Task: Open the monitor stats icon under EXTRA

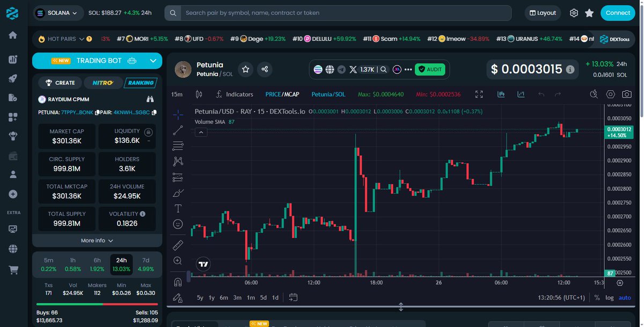Action: [x=13, y=229]
